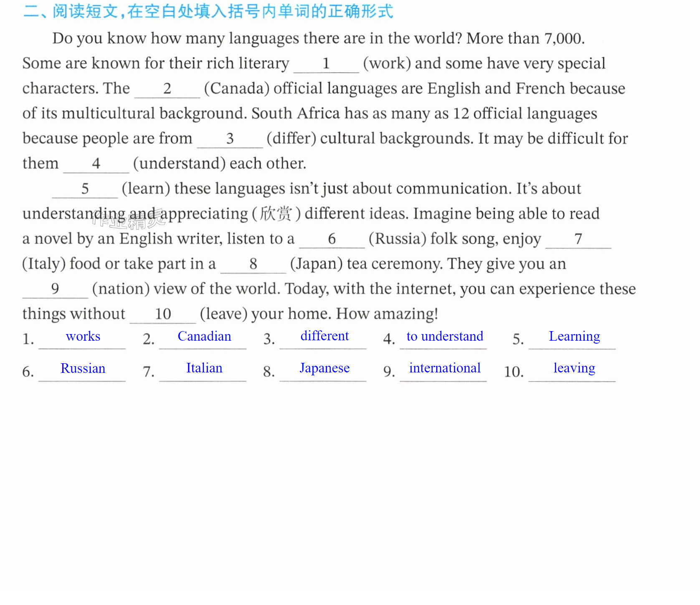Click passage blank 8 before '(Japan)'
Image resolution: width=700 pixels, height=605 pixels.
click(x=254, y=264)
